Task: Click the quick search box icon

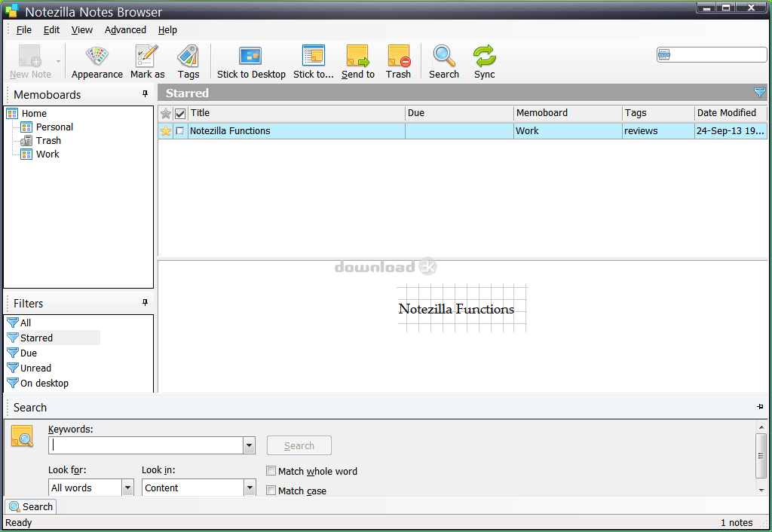Action: click(663, 54)
